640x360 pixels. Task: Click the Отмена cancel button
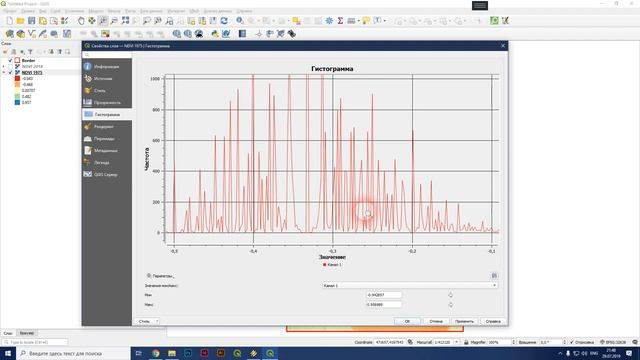click(436, 321)
